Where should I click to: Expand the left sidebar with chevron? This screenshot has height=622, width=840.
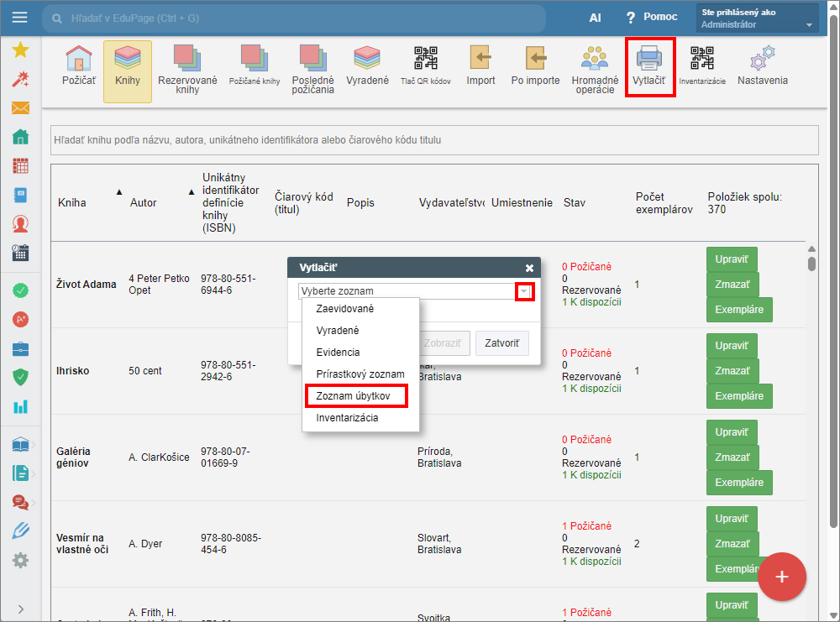click(x=20, y=609)
